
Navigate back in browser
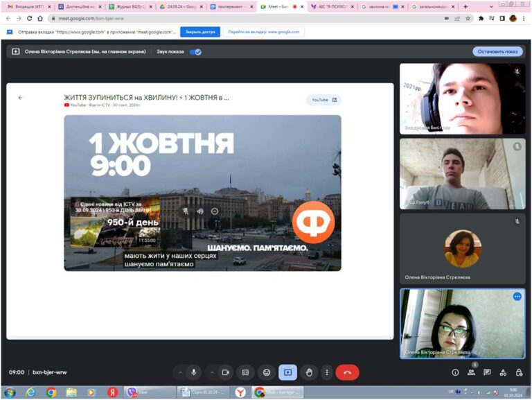click(x=8, y=19)
